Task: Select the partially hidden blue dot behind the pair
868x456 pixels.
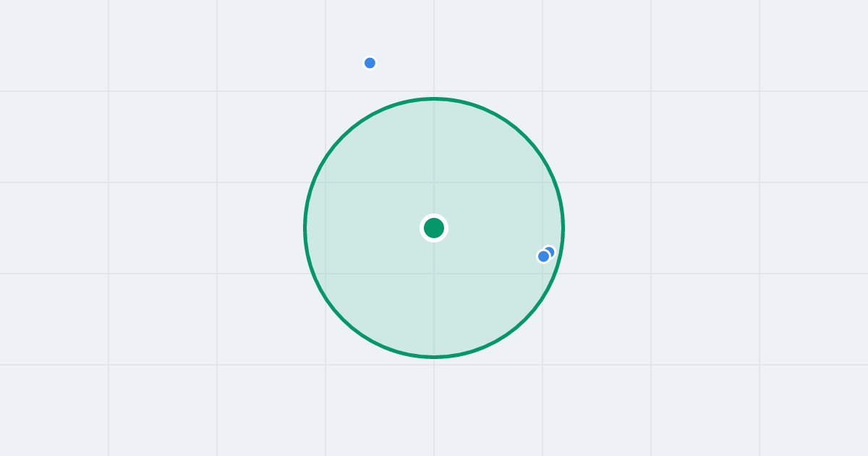Action: point(551,250)
